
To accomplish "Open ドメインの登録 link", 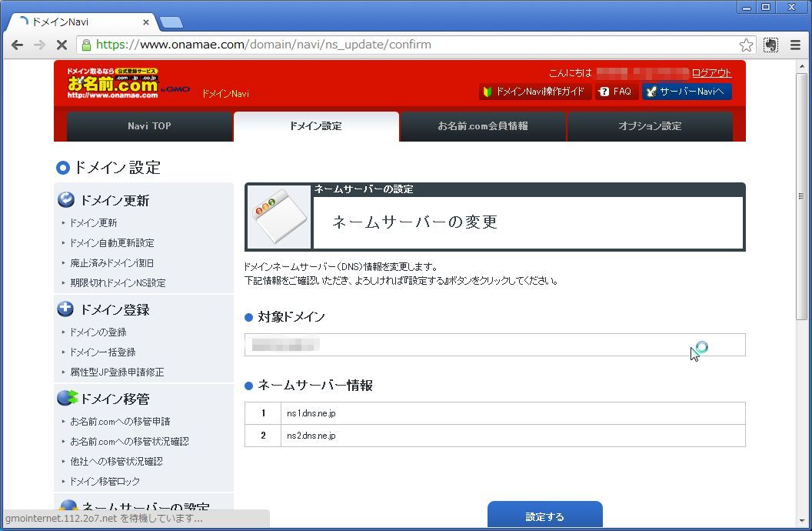I will (x=98, y=332).
